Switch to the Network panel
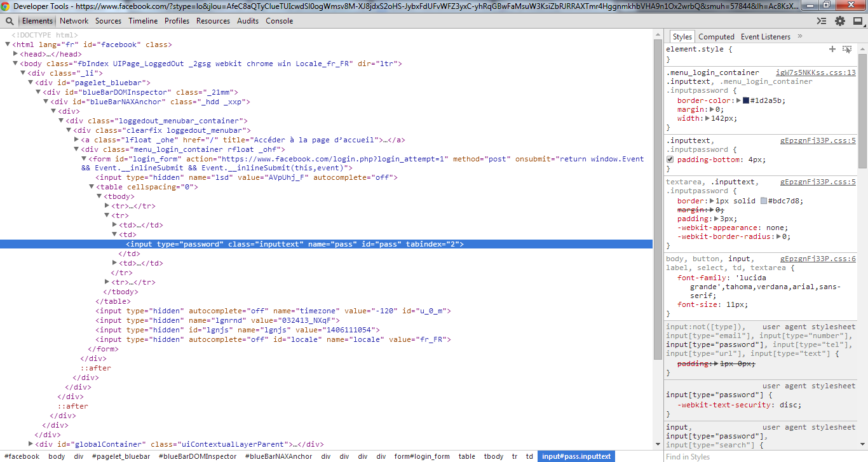868x462 pixels. coord(74,21)
